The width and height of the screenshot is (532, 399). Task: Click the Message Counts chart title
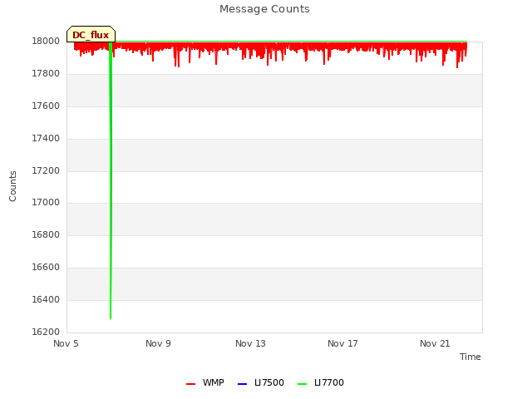264,9
